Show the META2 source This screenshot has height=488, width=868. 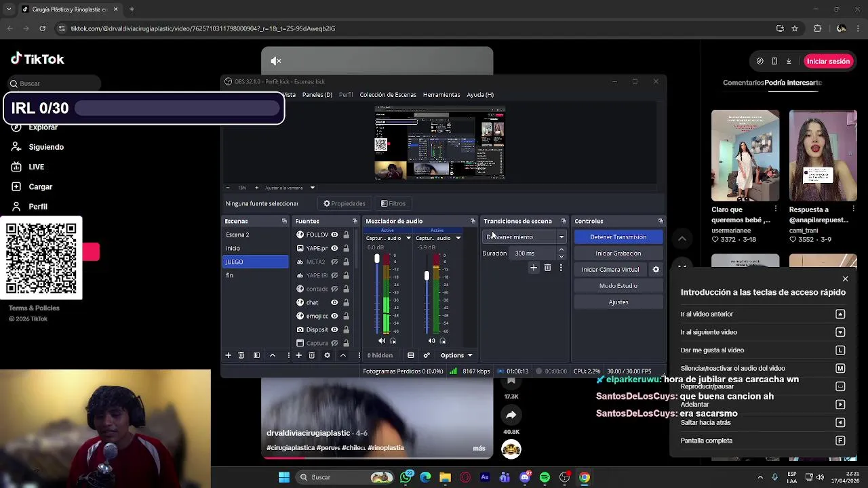tap(334, 262)
